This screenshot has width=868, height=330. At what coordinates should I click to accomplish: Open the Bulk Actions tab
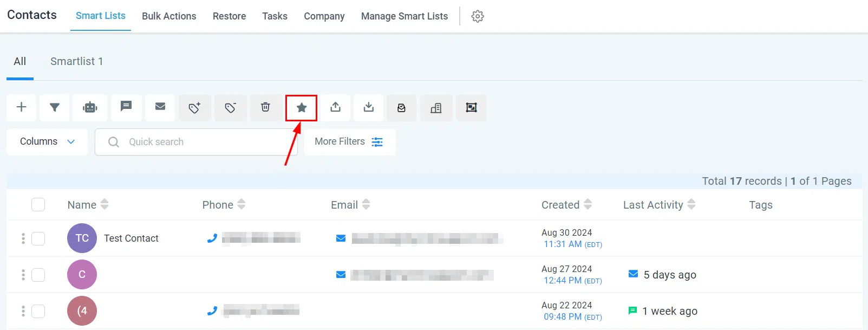pos(169,16)
